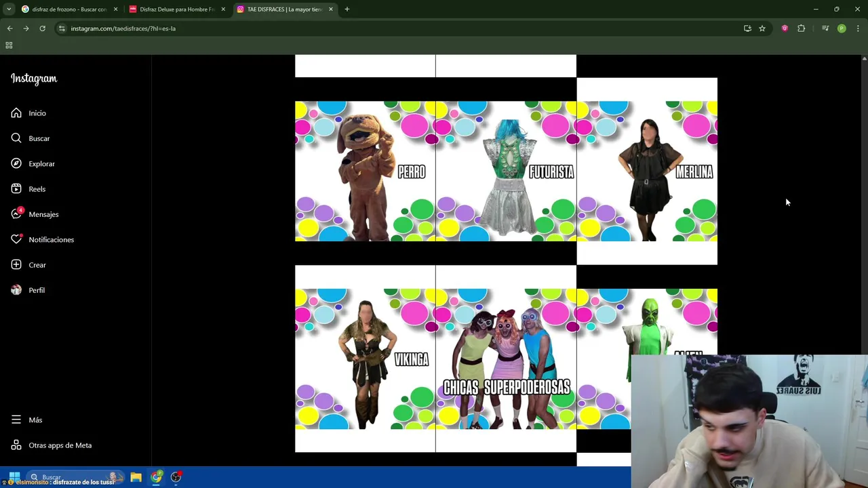View site information icon in address bar
This screenshot has height=488, width=868.
(x=62, y=28)
